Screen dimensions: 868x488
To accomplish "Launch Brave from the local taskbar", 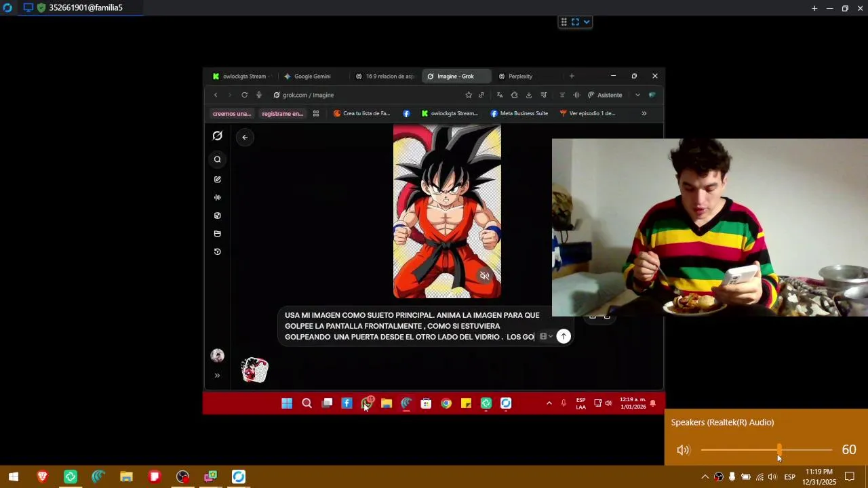I will [x=42, y=476].
